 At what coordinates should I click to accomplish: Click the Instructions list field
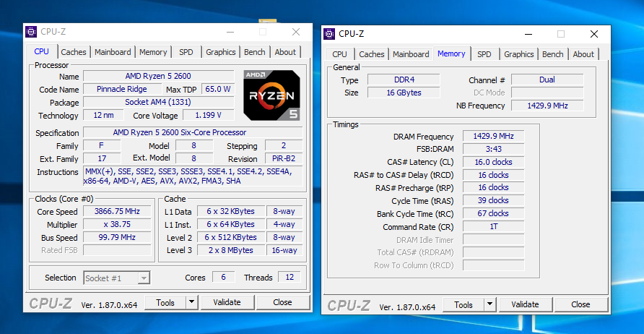click(x=193, y=176)
